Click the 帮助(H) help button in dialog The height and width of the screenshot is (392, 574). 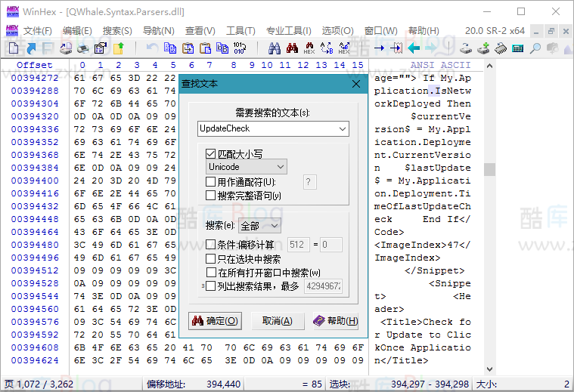(336, 321)
